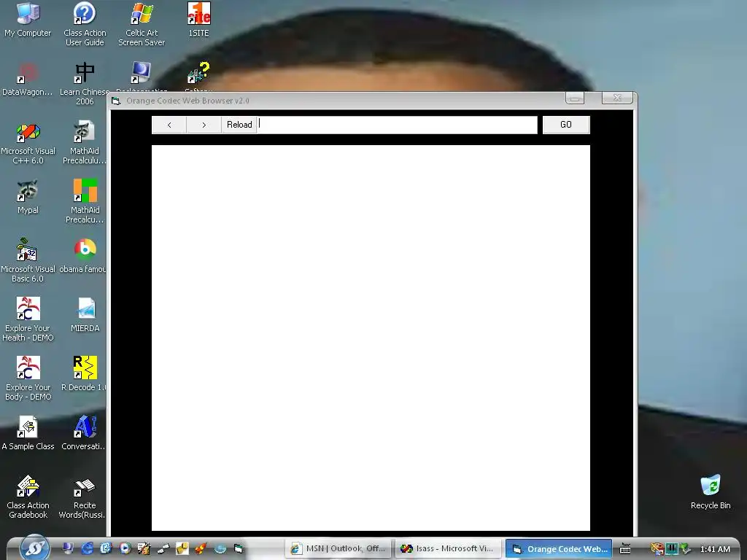Click the media player quick launch icon
747x560 pixels.
coord(125,548)
